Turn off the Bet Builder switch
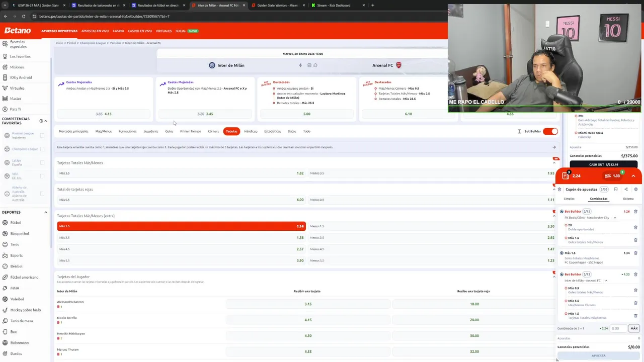The height and width of the screenshot is (362, 644). click(550, 131)
